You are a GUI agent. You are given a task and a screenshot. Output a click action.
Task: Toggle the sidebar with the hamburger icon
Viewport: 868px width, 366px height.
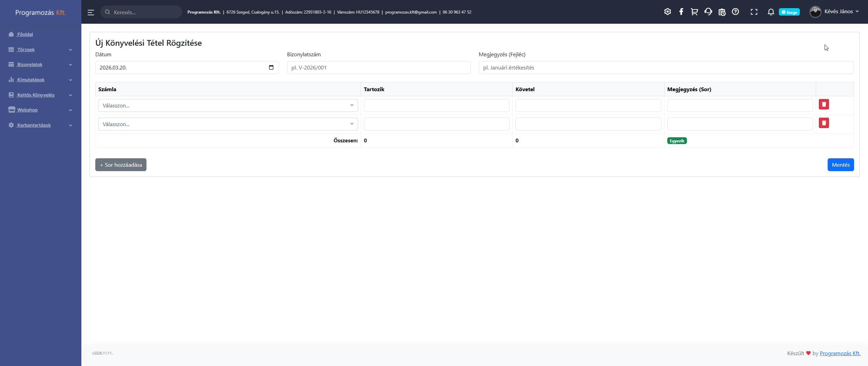click(91, 12)
